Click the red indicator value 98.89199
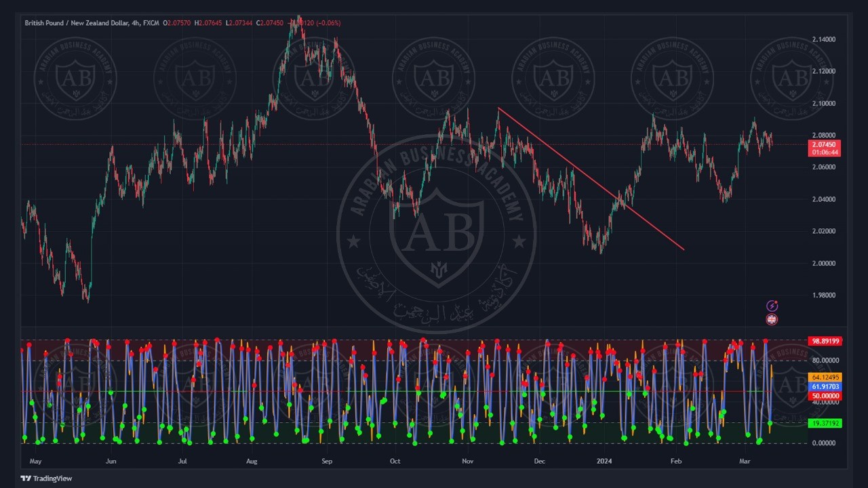The image size is (868, 488). tap(825, 341)
